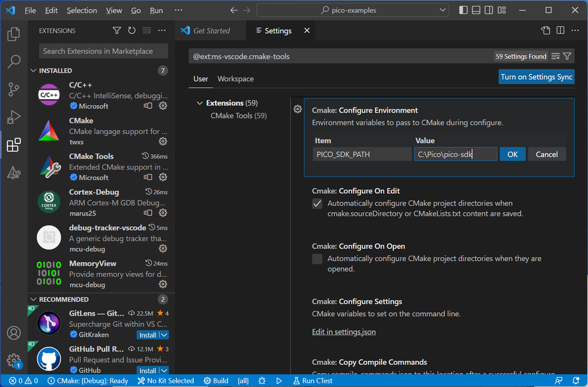Switch to Workspace settings tab
The image size is (588, 387).
click(236, 79)
